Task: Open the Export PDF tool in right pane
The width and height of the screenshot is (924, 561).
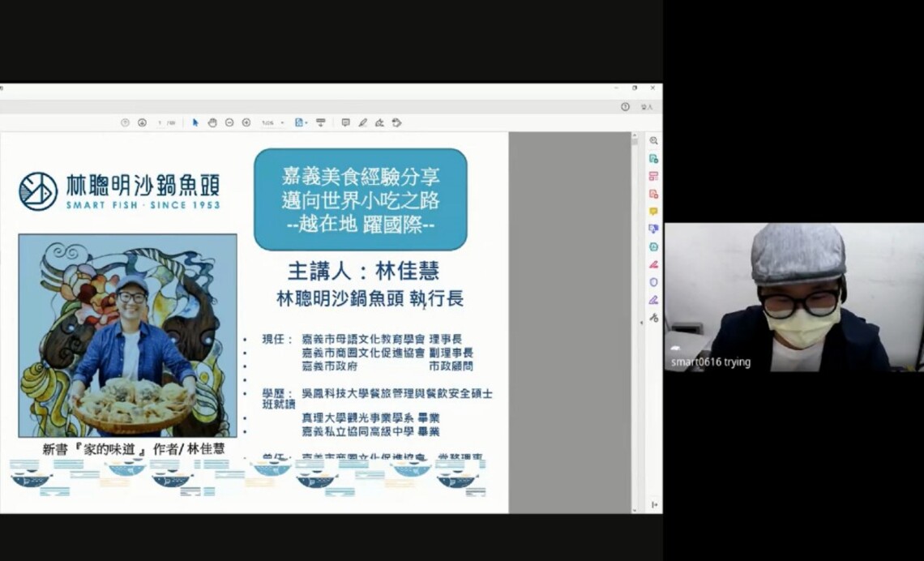Action: click(x=653, y=159)
